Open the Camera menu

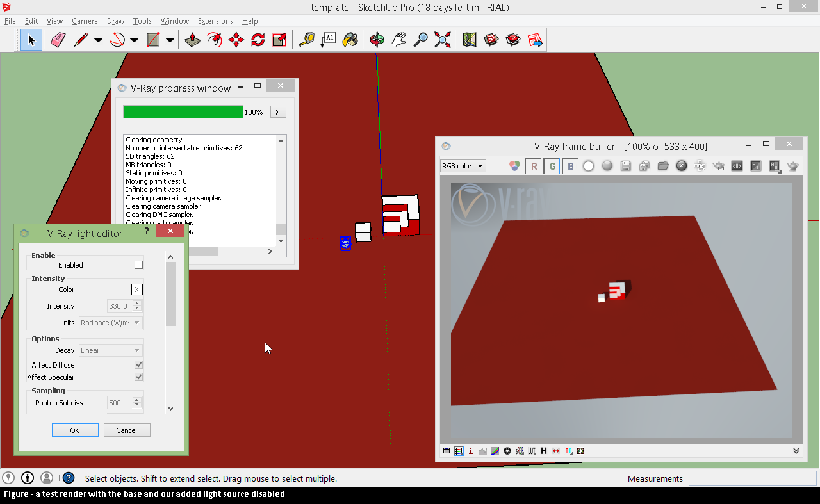tap(85, 21)
